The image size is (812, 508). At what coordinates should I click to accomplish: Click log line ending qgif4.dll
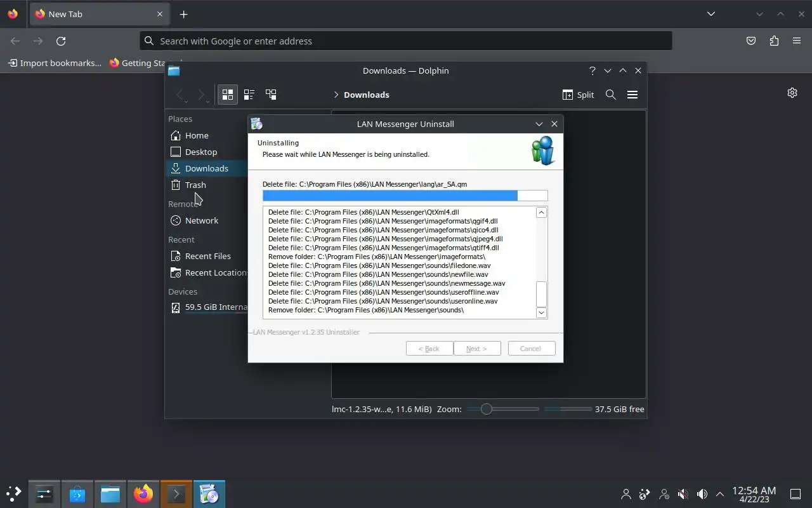pos(383,221)
